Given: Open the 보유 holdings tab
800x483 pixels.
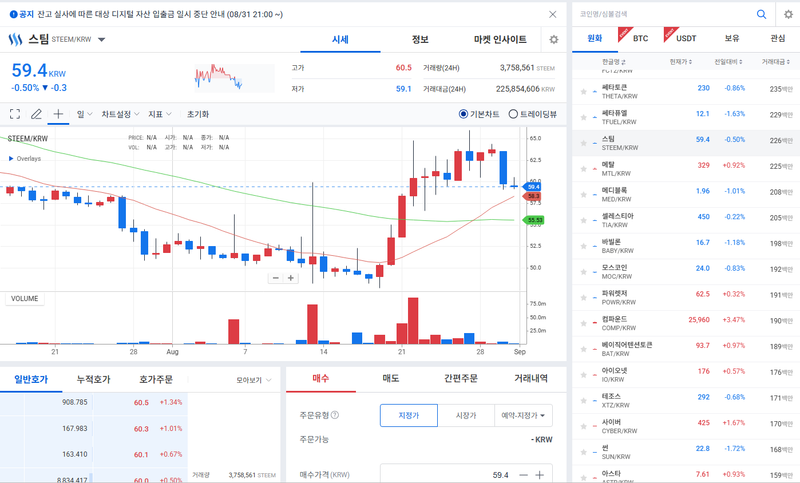Looking at the screenshot, I should [732, 38].
